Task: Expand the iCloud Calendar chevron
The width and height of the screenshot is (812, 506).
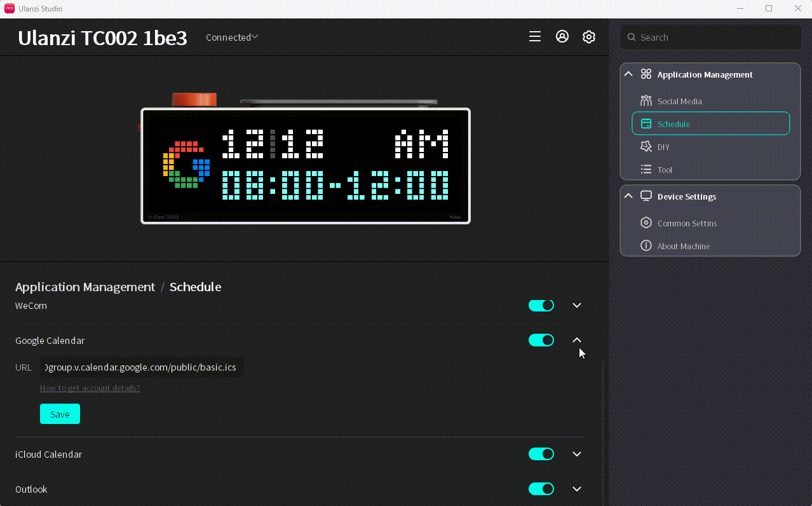Action: [x=577, y=454]
